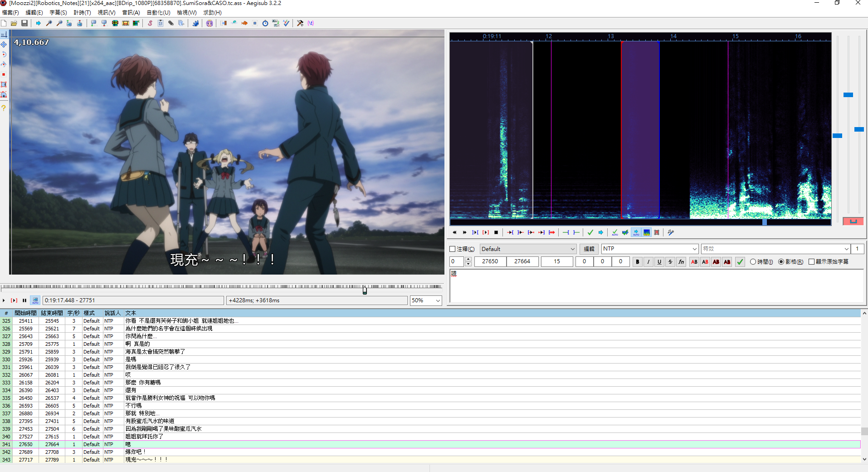The width and height of the screenshot is (868, 472).
Task: Open Timing Post-Processor clock icon
Action: click(265, 23)
